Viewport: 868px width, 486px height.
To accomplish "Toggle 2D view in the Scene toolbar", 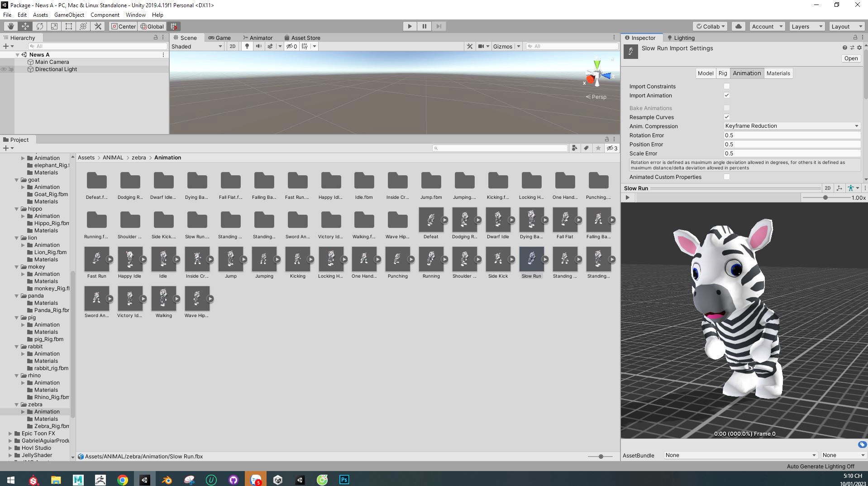I will tap(232, 46).
